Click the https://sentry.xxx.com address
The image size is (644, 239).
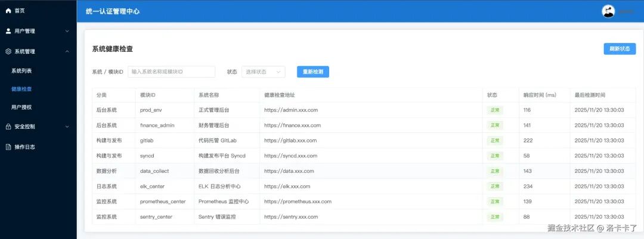tap(291, 217)
